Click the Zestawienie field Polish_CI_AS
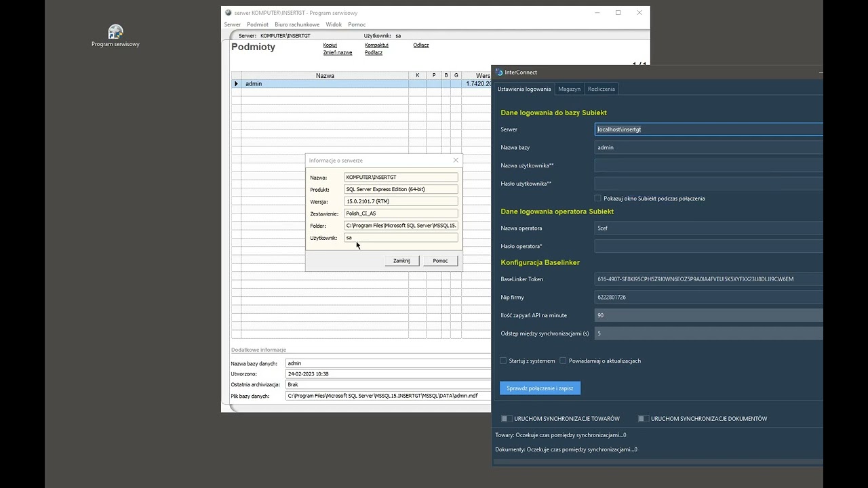This screenshot has width=868, height=488. pyautogui.click(x=401, y=213)
